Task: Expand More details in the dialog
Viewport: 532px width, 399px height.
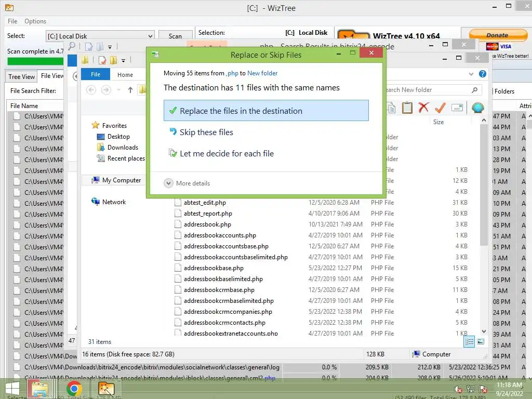Action: 187,183
